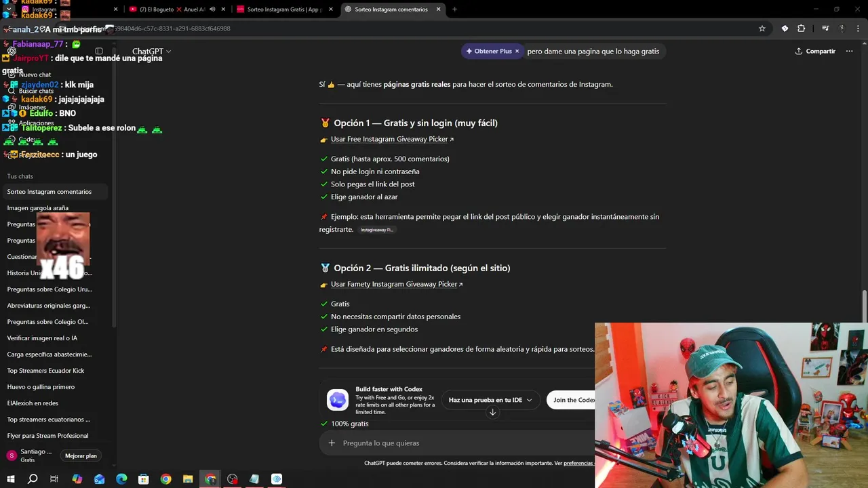The width and height of the screenshot is (868, 488).
Task: Collapse the Tus chats section header
Action: coord(20,176)
